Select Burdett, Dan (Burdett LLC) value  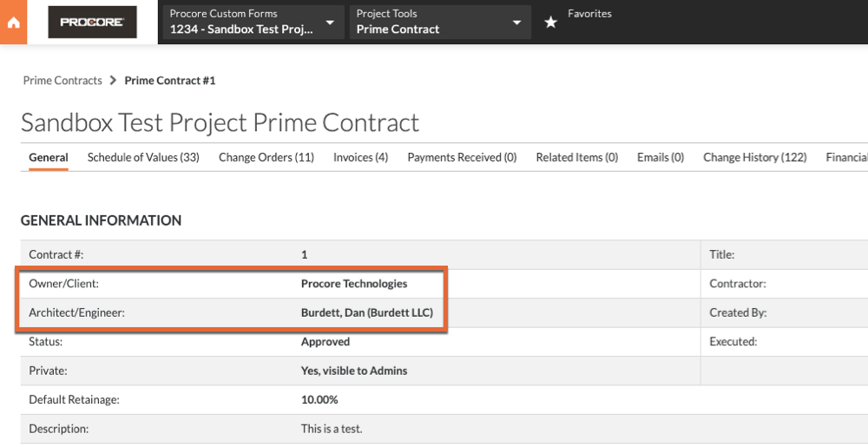(x=367, y=312)
